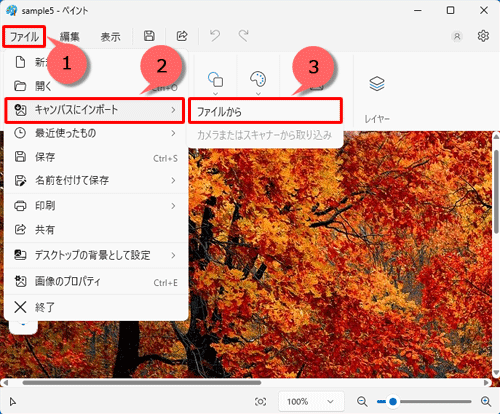Open 画像のプロパティ dialog entry
The image size is (500, 414).
[95, 282]
